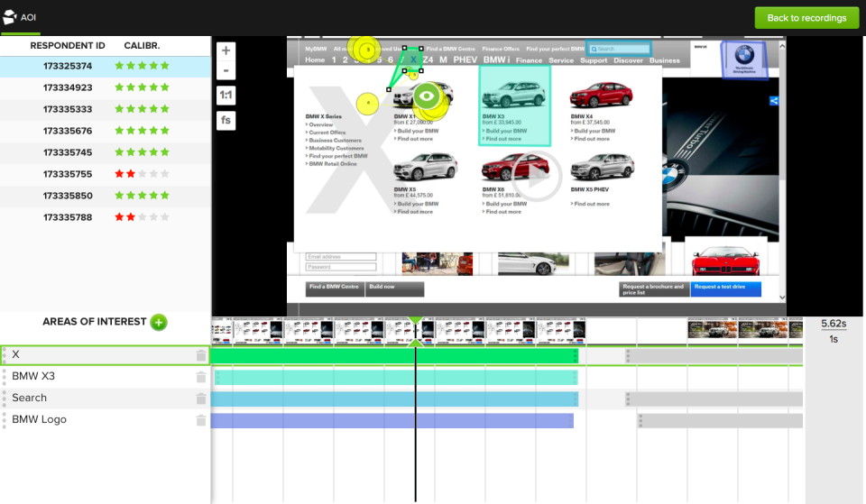Click the first thumbnail in the timeline filmstrip

coord(223,331)
